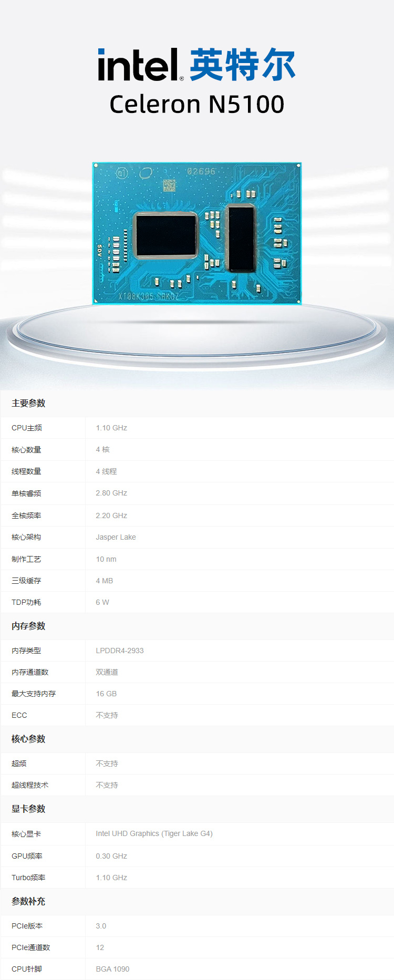Click the GPU频率 label
Screen dimensions: 394x980
click(27, 856)
